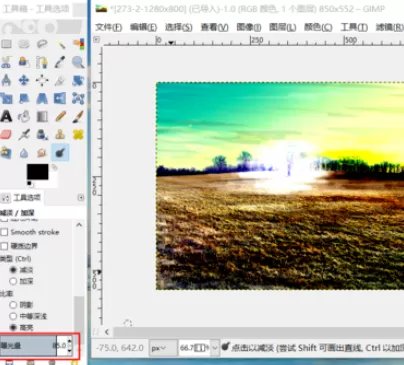This screenshot has height=365, width=404.
Task: Select the Rectangle Select tool
Action: point(6,44)
